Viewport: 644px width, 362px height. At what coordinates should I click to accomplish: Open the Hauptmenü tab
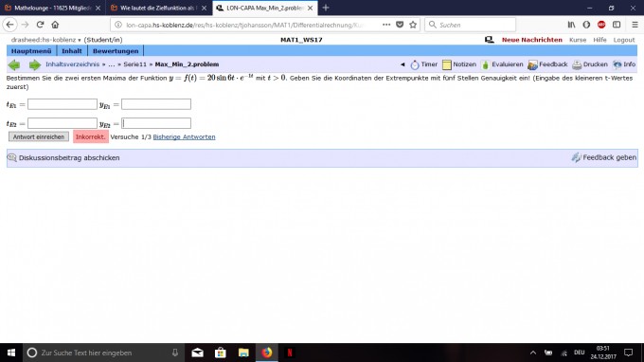click(31, 51)
